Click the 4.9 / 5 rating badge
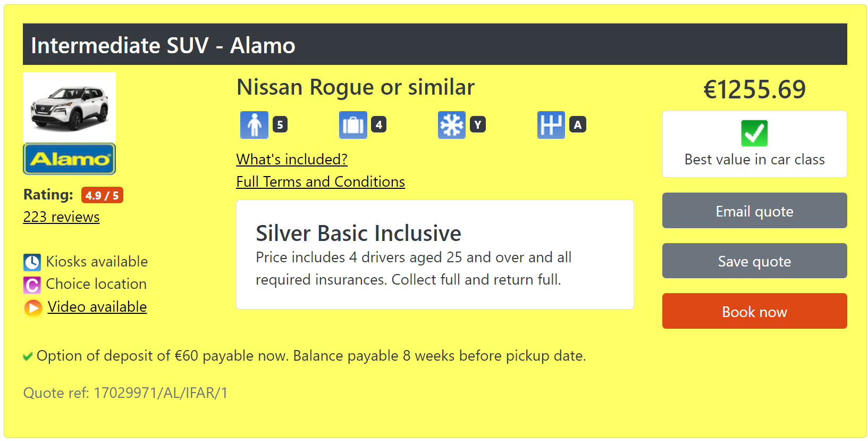This screenshot has width=868, height=441. click(x=102, y=195)
